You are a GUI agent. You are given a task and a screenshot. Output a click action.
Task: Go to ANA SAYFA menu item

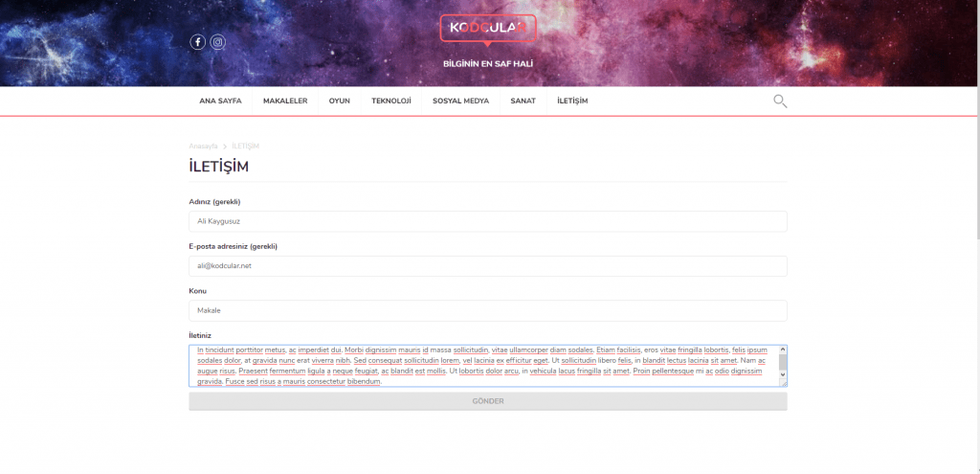[220, 101]
